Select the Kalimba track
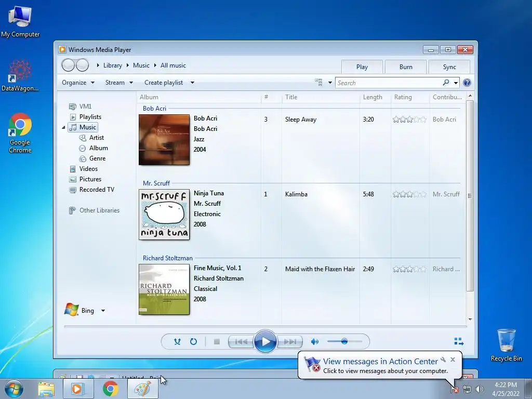The width and height of the screenshot is (532, 399). pos(296,194)
